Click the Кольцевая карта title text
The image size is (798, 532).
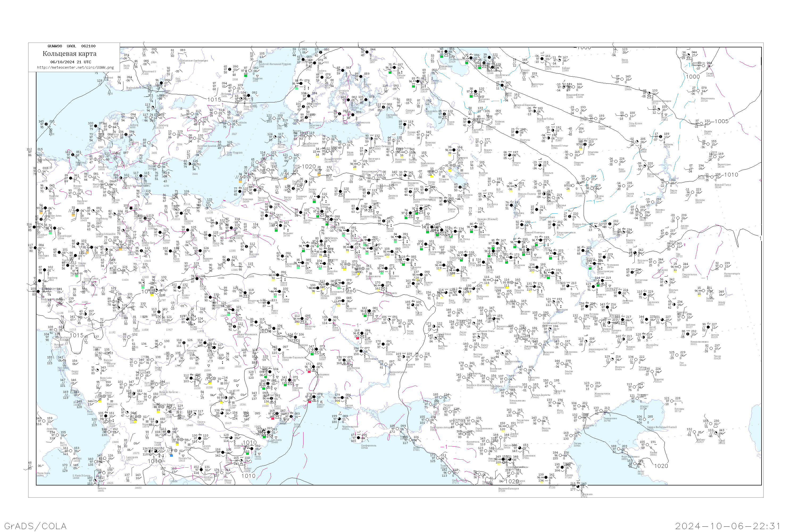click(x=69, y=54)
